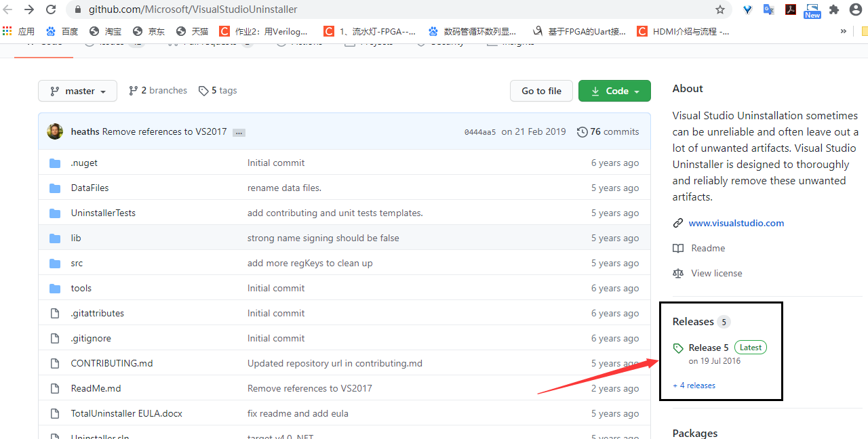Viewport: 868px width, 439px height.
Task: Open the 基于FPGA的Uart接 bookmark
Action: pyautogui.click(x=579, y=31)
